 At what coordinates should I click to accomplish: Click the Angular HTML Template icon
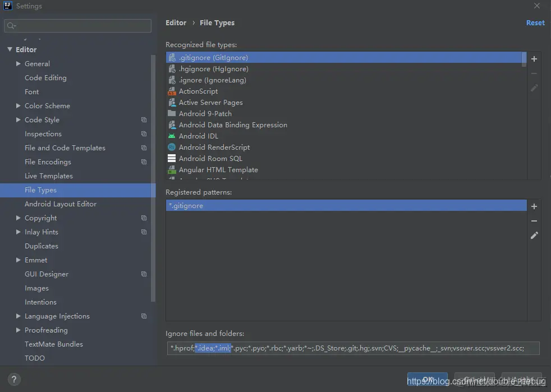[x=172, y=170]
